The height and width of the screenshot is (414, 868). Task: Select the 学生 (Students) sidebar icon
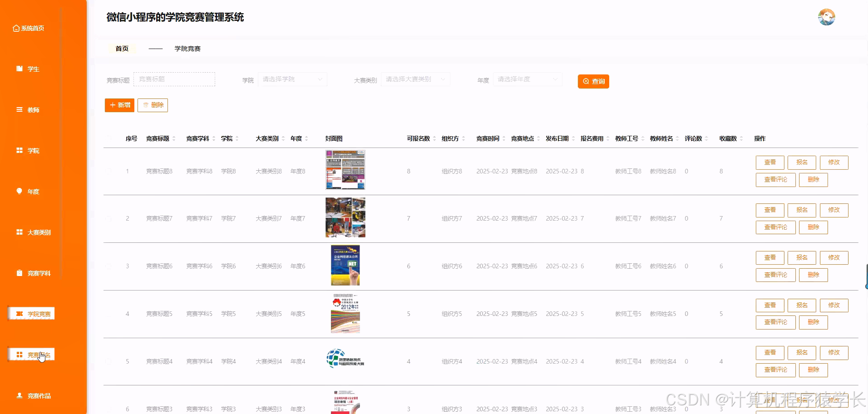[28, 69]
